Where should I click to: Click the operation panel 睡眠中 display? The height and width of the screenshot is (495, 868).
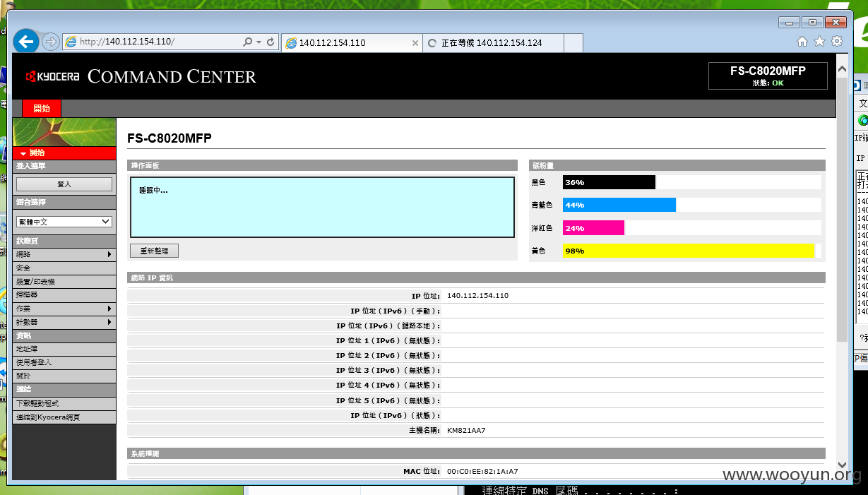point(322,207)
